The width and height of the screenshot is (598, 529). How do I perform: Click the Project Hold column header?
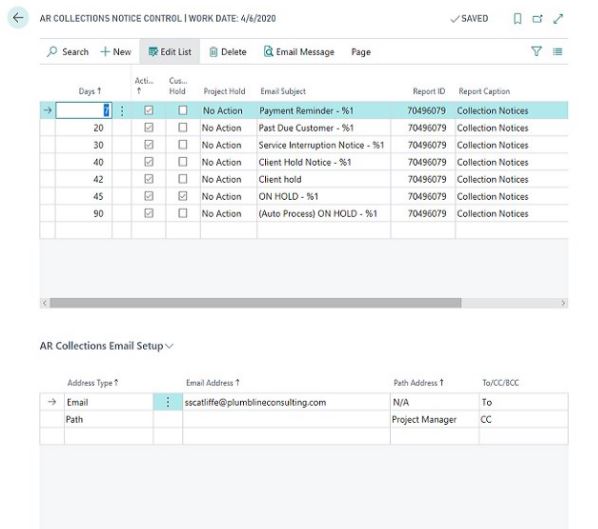coord(224,91)
